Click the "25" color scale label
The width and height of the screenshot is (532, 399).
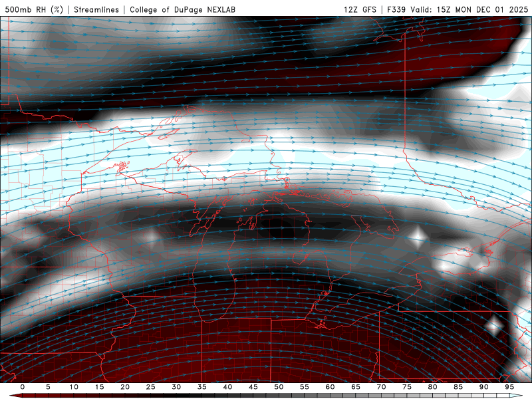(151, 387)
